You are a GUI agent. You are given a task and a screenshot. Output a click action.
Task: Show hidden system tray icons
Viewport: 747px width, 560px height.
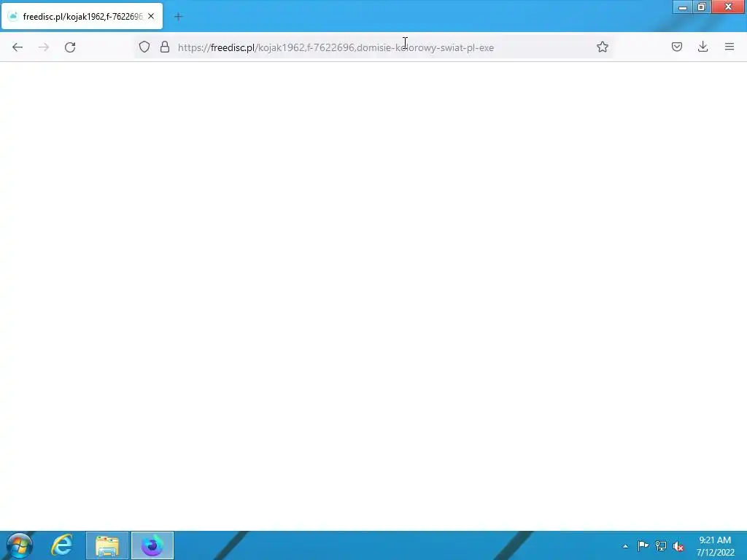(x=625, y=546)
